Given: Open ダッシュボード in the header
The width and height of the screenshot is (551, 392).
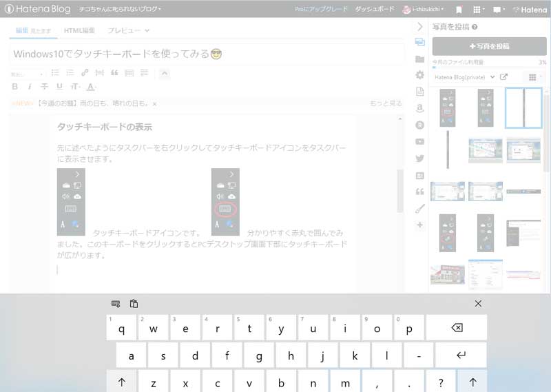Looking at the screenshot, I should coord(375,9).
